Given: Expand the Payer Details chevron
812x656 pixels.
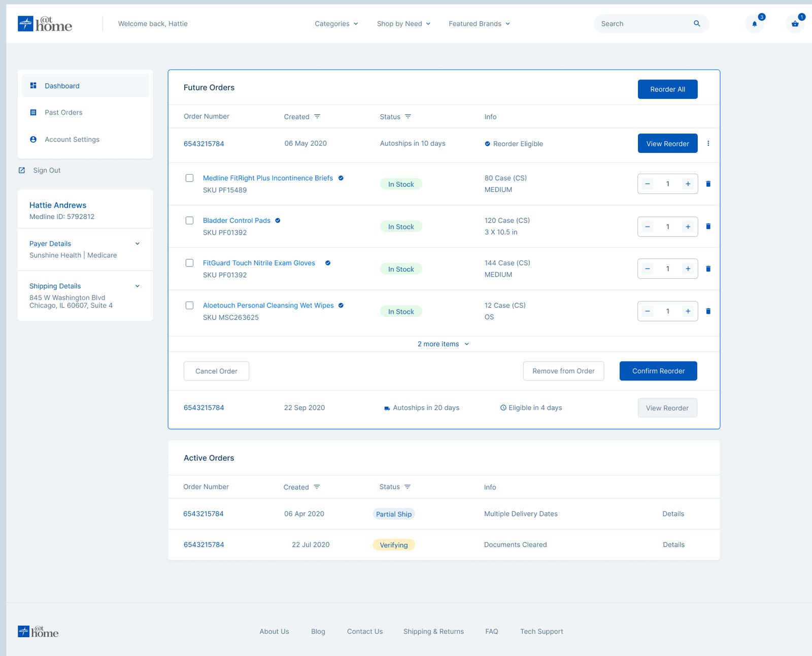Looking at the screenshot, I should click(x=137, y=244).
